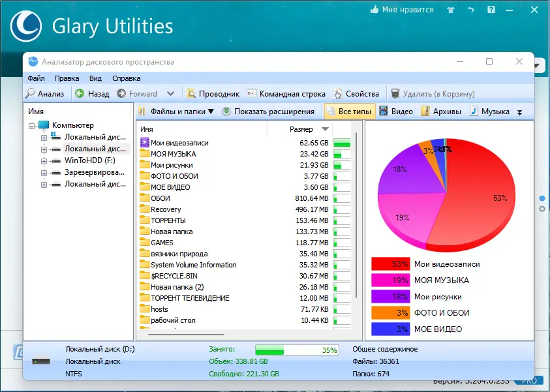Screen dimensions: 550x392
Task: Filter by Видео file type
Action: (396, 112)
